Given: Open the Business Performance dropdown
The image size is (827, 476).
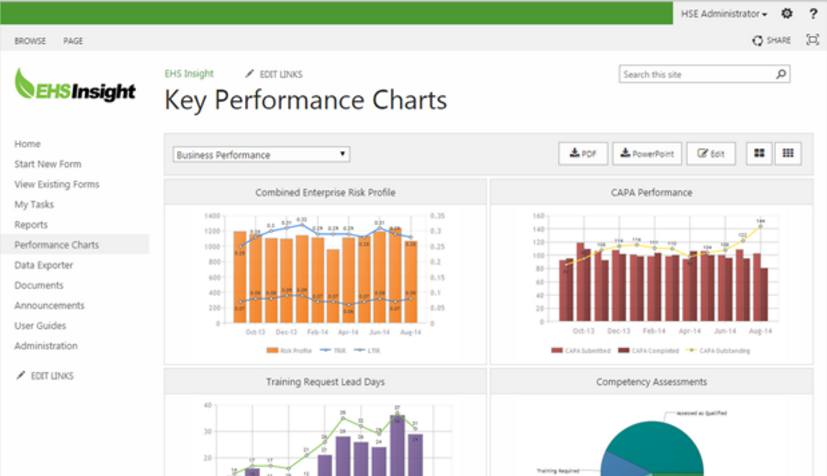Looking at the screenshot, I should pos(261,154).
